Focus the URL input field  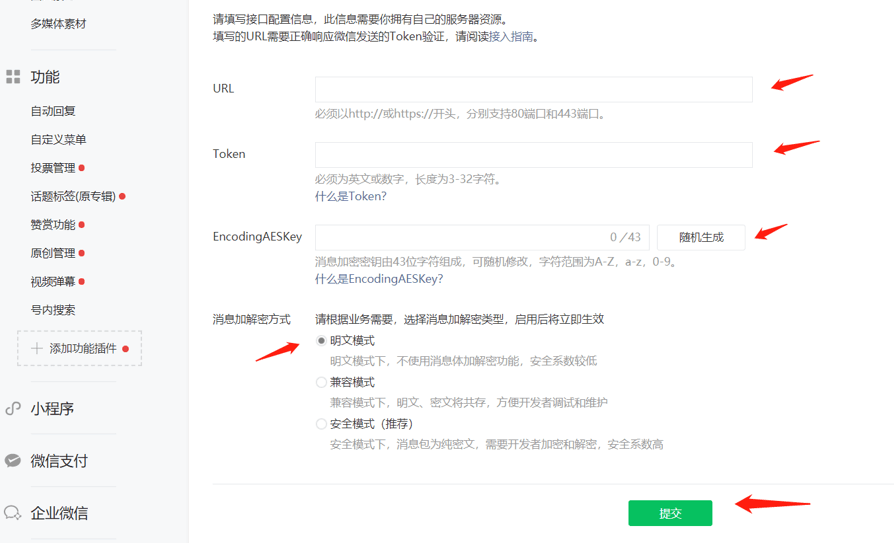[x=534, y=90]
